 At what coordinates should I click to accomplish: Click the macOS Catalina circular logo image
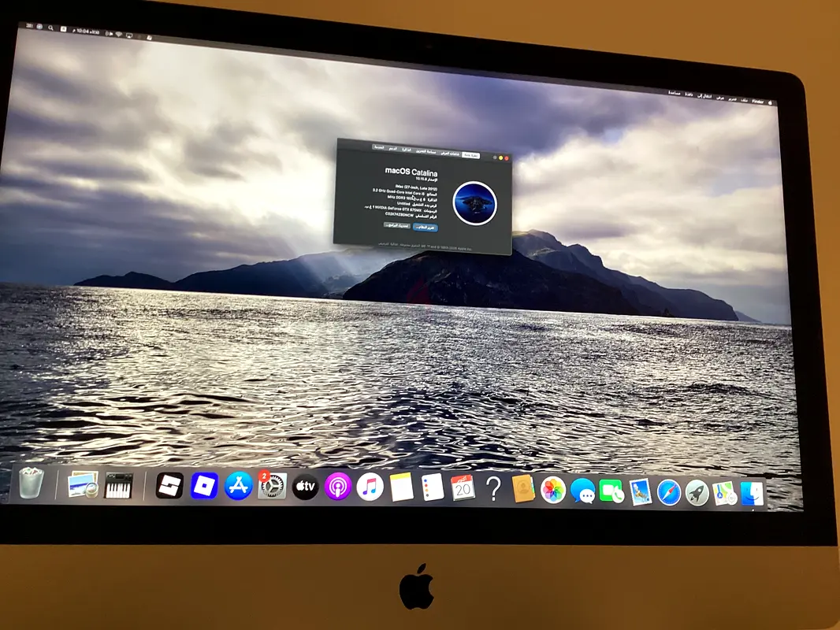click(x=474, y=203)
